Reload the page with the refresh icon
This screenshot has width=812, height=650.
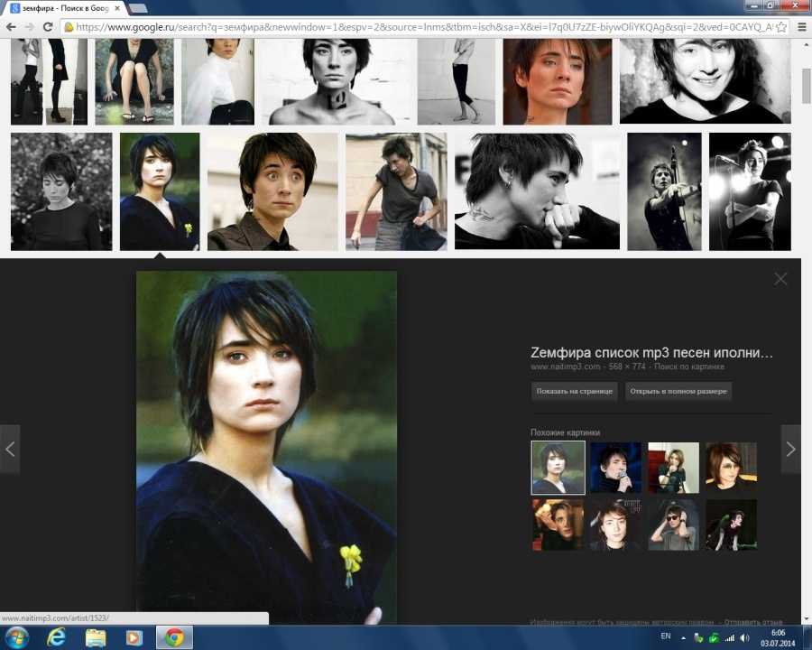click(x=48, y=27)
